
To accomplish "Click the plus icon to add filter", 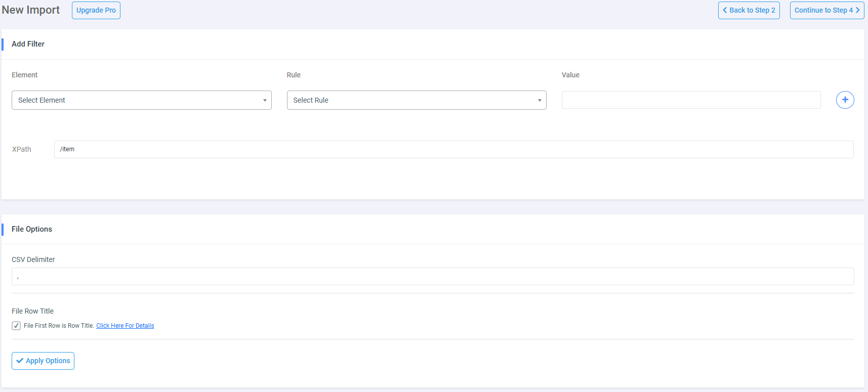I will click(x=845, y=100).
